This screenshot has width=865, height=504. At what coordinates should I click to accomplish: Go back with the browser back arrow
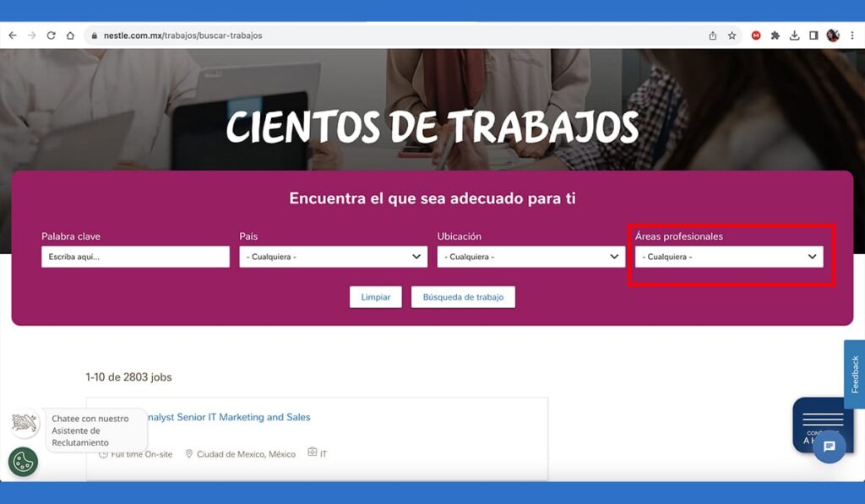pyautogui.click(x=13, y=35)
